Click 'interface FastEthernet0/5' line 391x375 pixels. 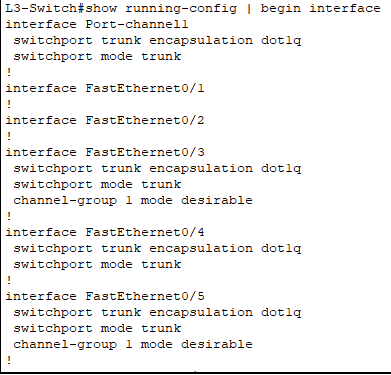105,296
